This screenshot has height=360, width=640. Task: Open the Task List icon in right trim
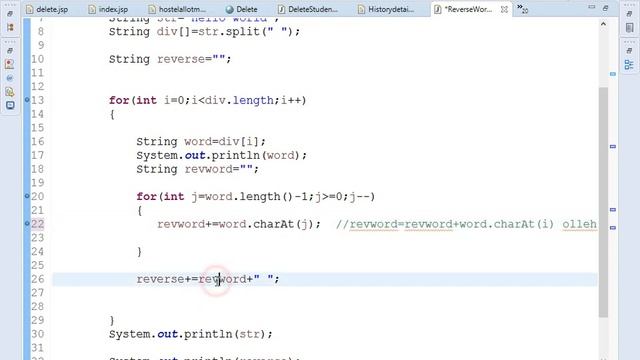629,28
